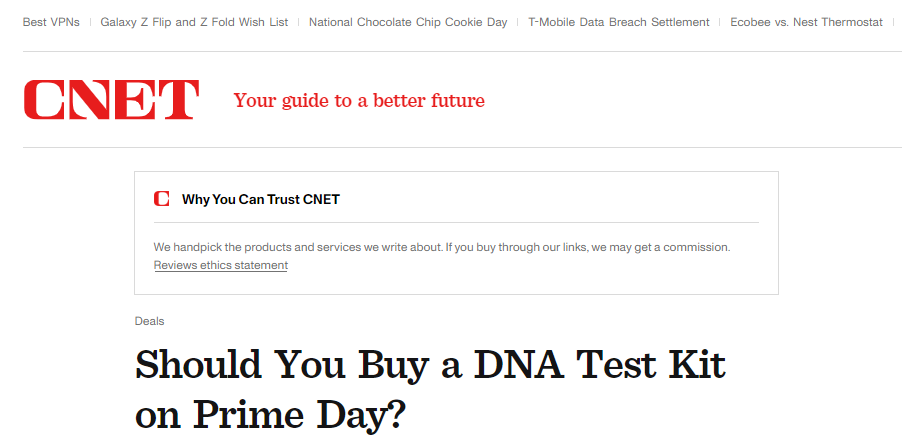Screen dimensions: 902x447
Task: Click the headline Should You Buy a DNA Test Kit
Action: (x=430, y=365)
